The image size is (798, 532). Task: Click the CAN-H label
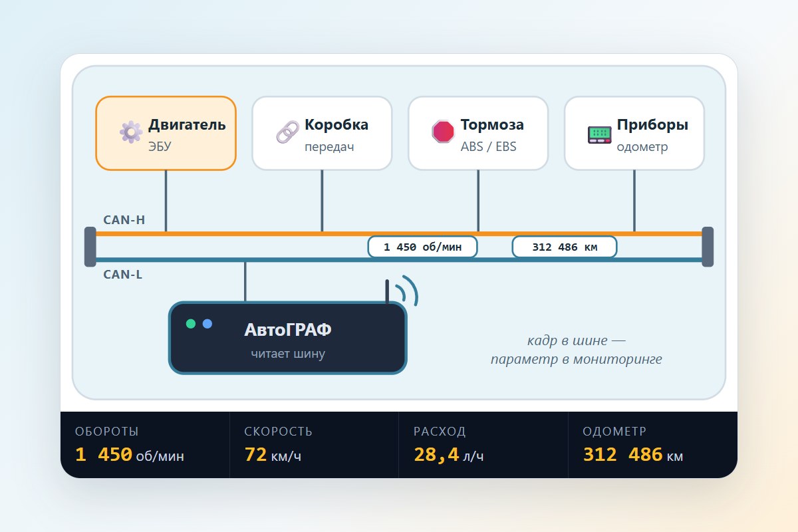(124, 220)
